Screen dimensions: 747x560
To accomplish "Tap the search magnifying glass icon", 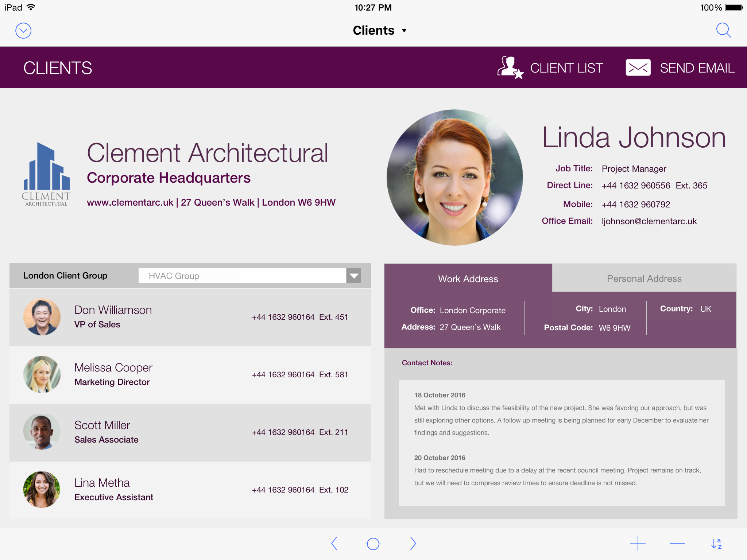I will [723, 31].
